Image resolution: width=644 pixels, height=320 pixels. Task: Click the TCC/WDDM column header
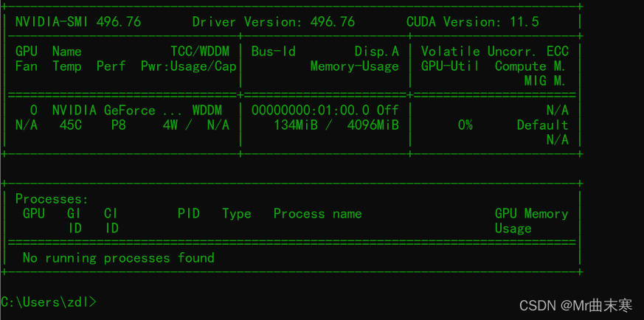[201, 52]
